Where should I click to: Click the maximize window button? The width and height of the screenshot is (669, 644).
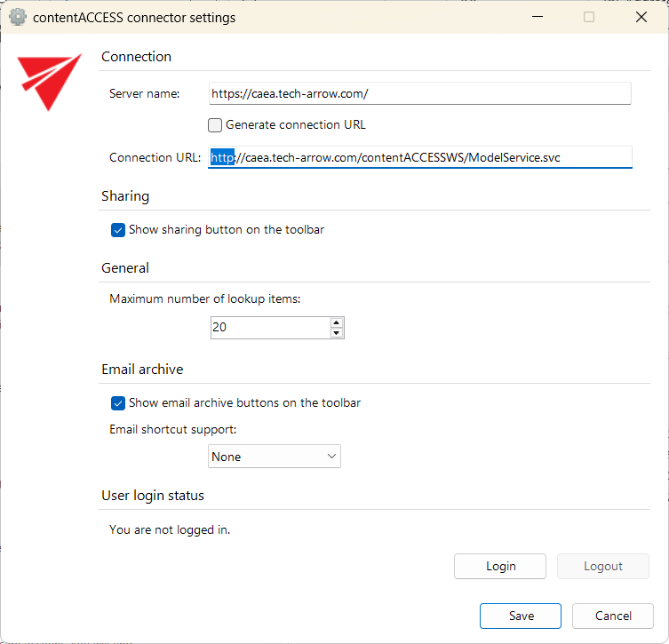[x=589, y=17]
